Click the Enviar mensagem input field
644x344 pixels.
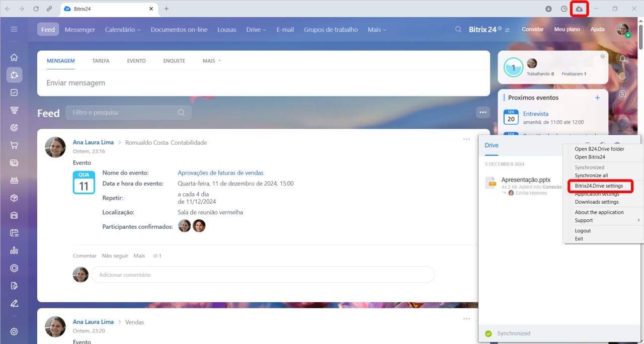tap(264, 83)
